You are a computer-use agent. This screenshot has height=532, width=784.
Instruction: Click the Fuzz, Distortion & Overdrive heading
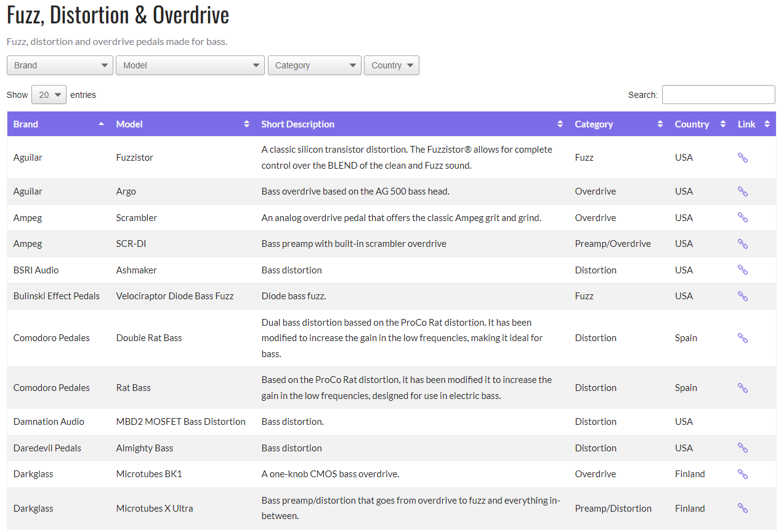coord(118,15)
